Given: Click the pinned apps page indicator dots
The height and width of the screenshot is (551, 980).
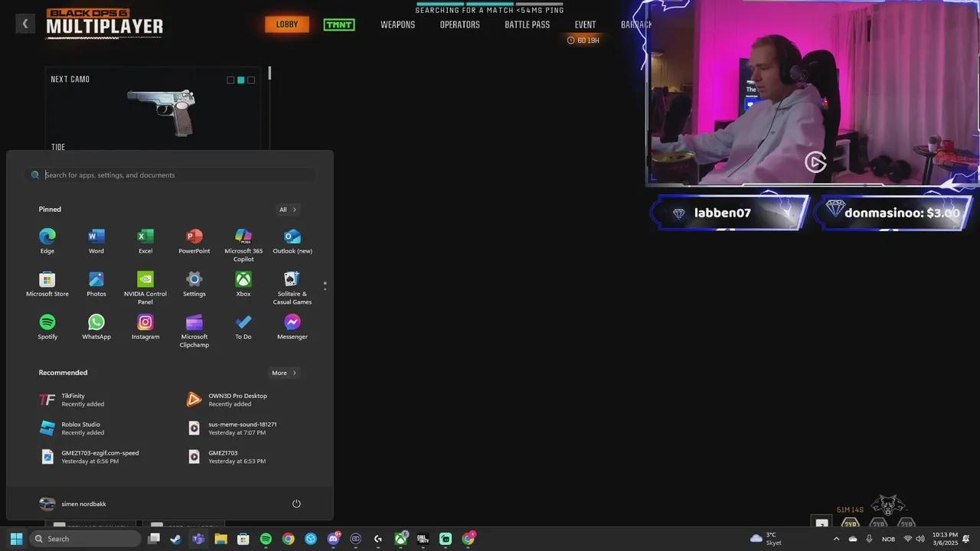Looking at the screenshot, I should [325, 285].
